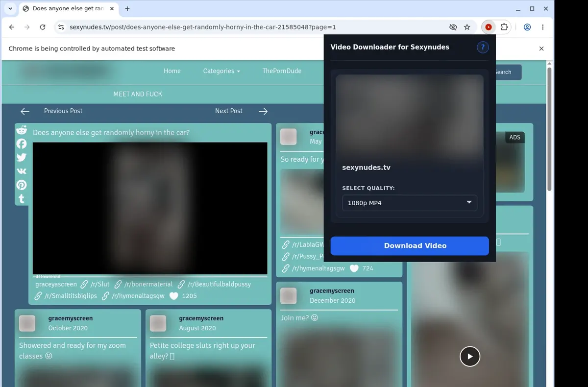Open the 1080p MP4 quality dropdown

[x=409, y=203]
